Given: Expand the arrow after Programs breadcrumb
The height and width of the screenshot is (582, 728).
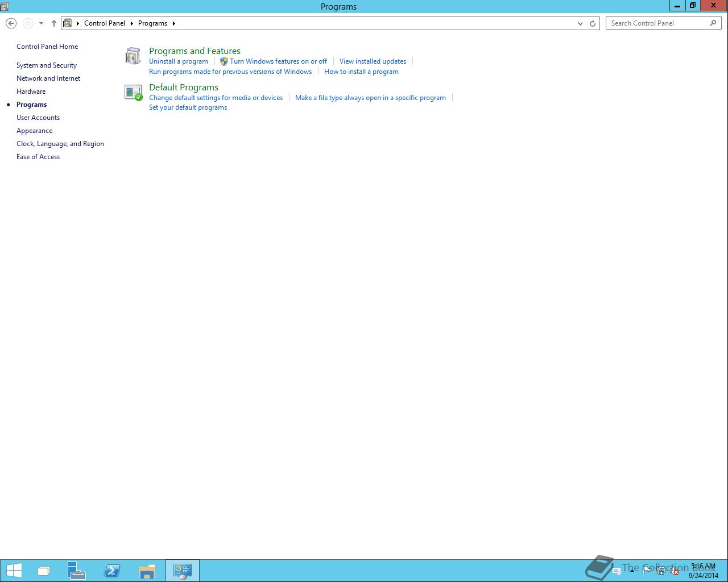Looking at the screenshot, I should [x=173, y=23].
